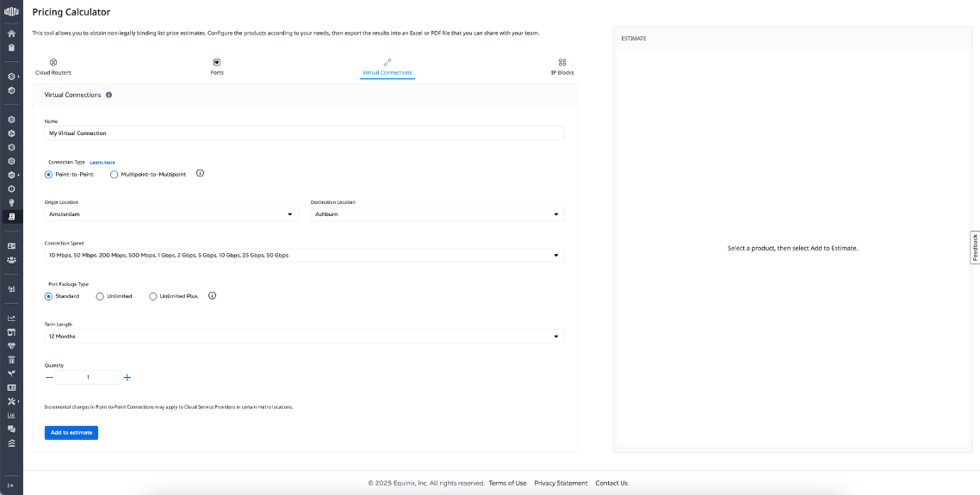The width and height of the screenshot is (980, 495).
Task: Click the Home icon in the sidebar
Action: click(x=11, y=34)
